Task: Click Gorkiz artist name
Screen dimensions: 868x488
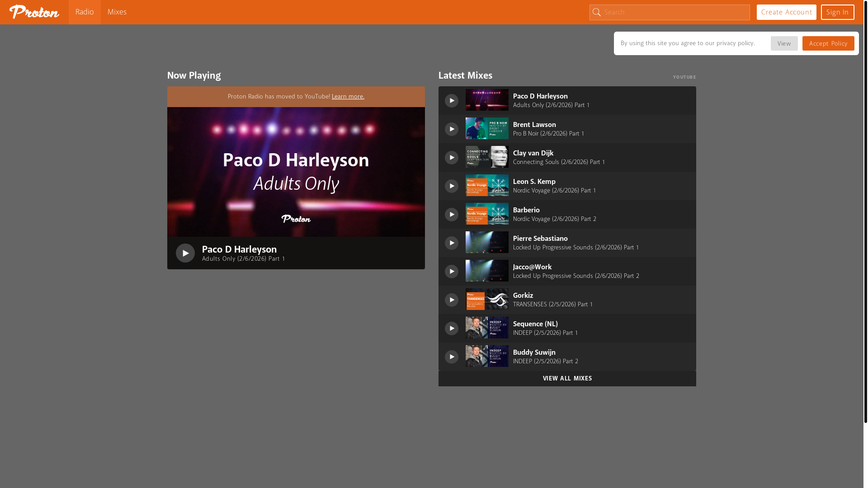Action: [x=523, y=296]
